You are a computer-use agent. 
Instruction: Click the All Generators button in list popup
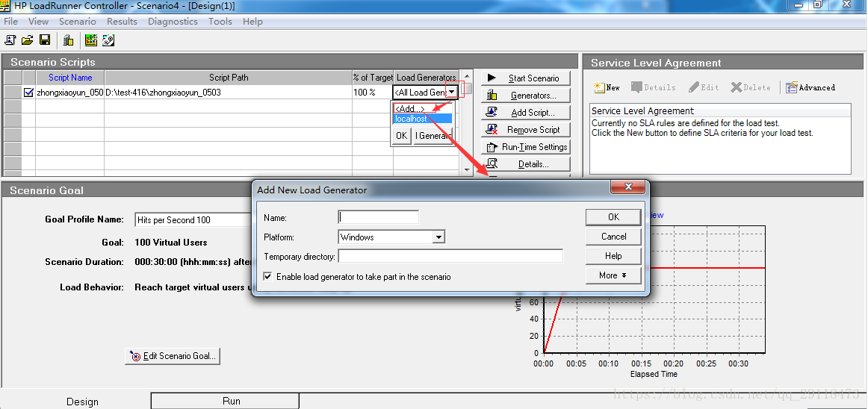[433, 136]
